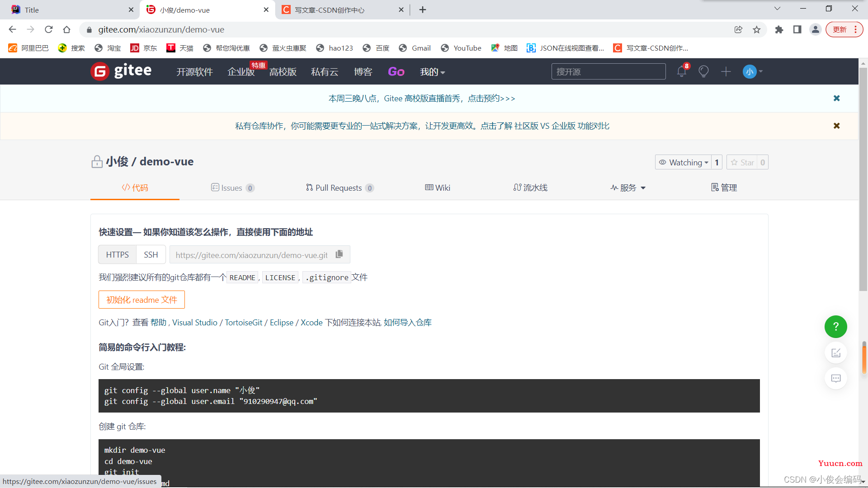
Task: Switch to the 写文章-CSDN创作中心 tab
Action: 342,9
